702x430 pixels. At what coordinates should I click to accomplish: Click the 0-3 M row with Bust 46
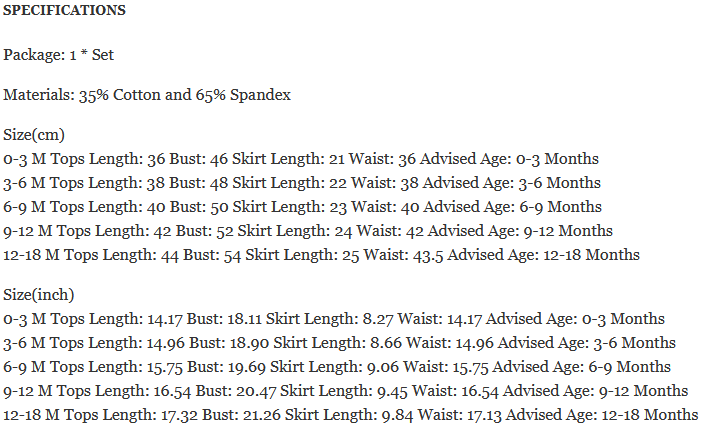[x=301, y=159]
